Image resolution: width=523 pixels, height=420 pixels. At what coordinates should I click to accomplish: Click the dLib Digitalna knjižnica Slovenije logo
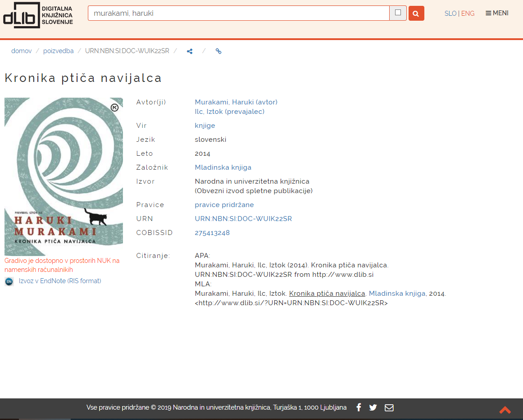pos(38,15)
